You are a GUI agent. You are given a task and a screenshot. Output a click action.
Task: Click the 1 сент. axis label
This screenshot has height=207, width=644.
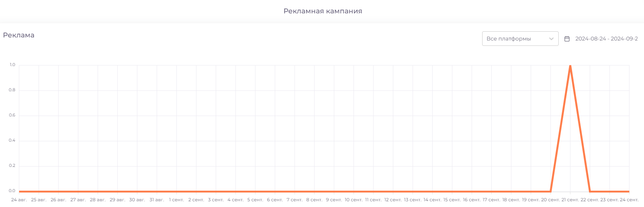176,200
